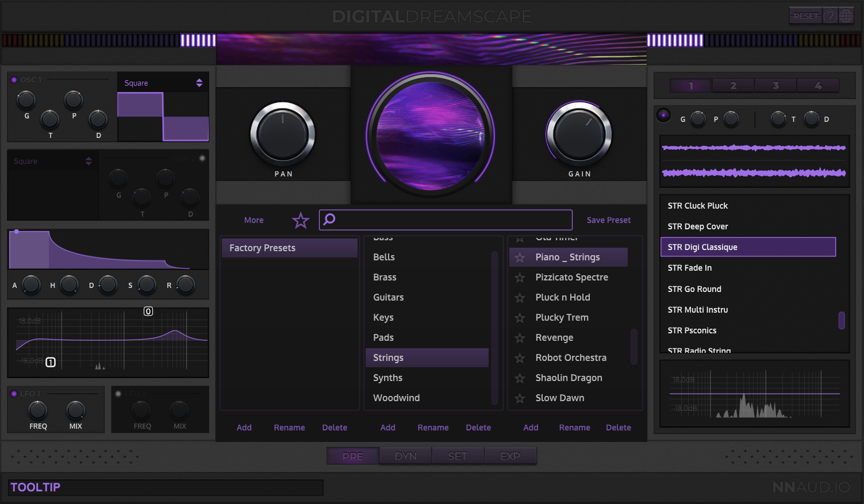Viewport: 864px width, 504px height.
Task: Star the Robot Orchestra preset
Action: [x=520, y=358]
